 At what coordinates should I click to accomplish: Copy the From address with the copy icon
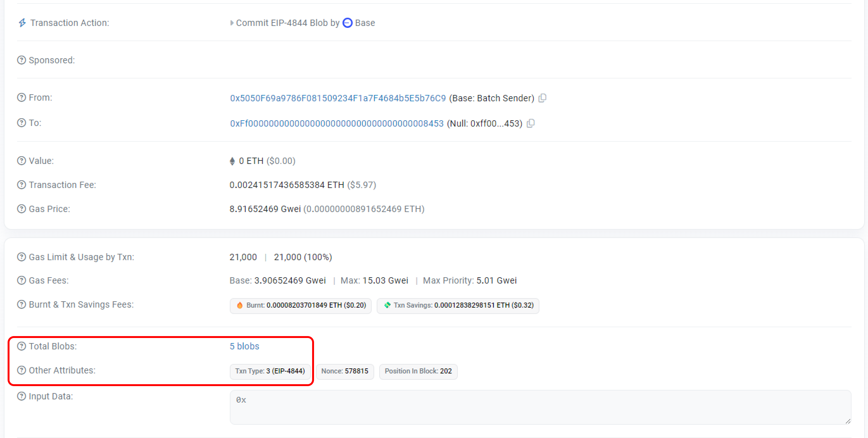tap(542, 98)
